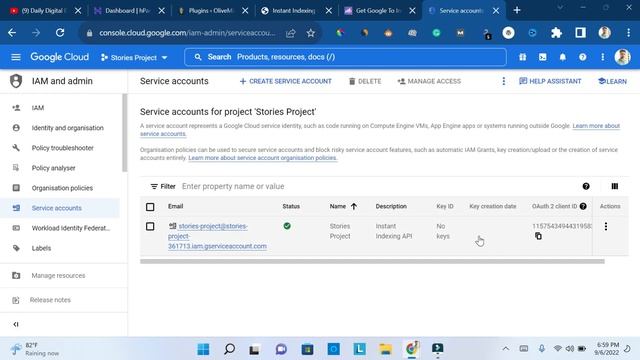Screen dimensions: 640x360
Task: Click the Email column header
Action: click(x=176, y=207)
